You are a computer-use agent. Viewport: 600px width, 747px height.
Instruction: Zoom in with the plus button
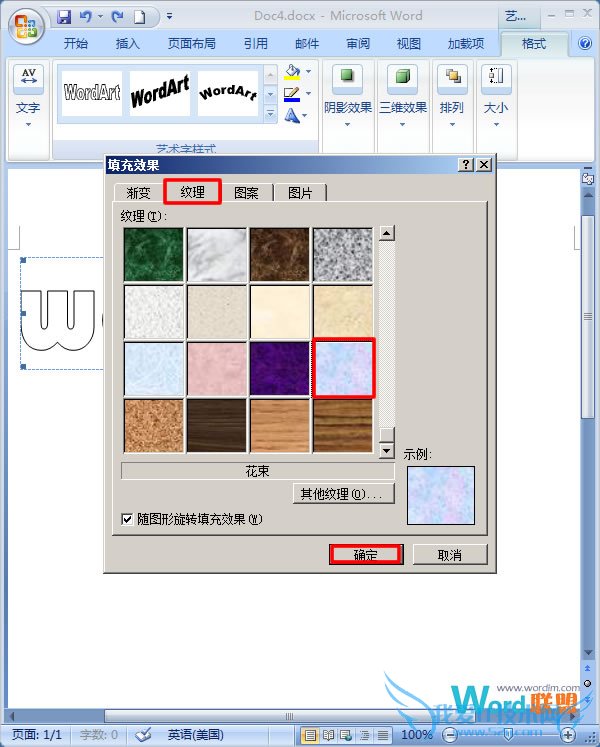568,735
